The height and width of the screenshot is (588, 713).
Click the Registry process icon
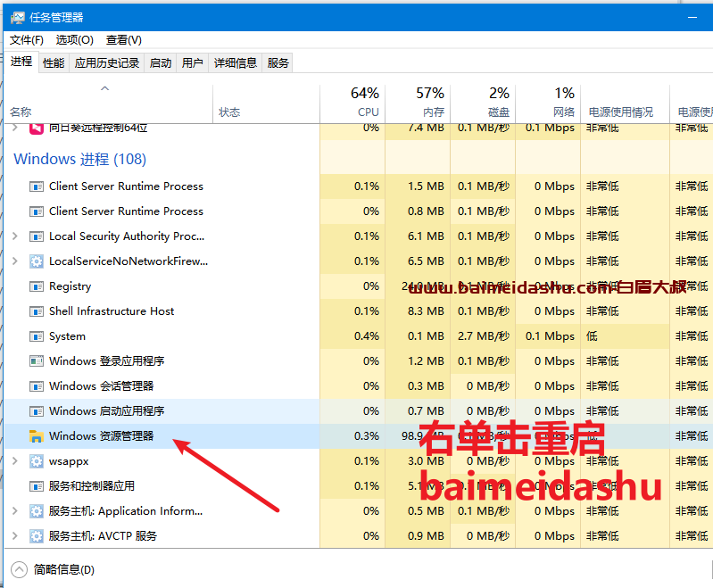[x=37, y=286]
